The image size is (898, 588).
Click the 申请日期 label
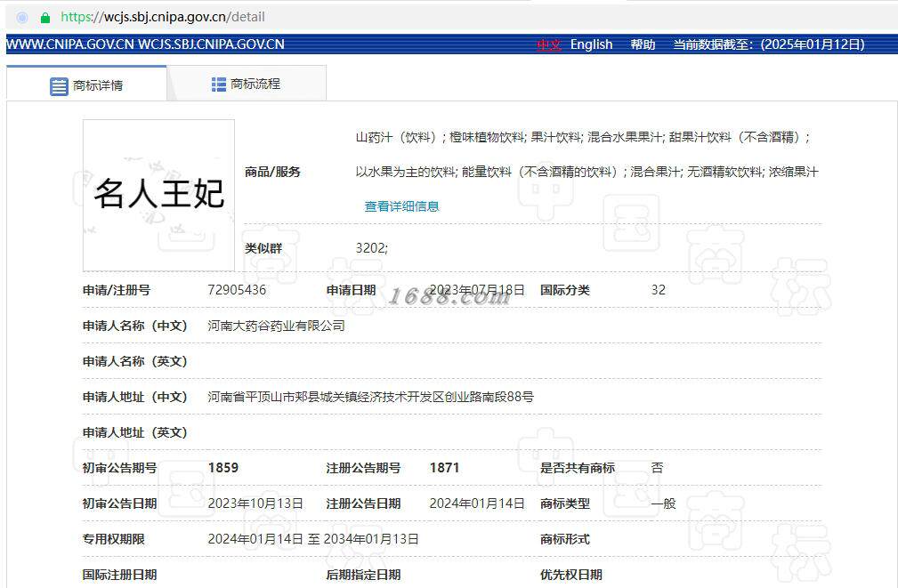click(351, 290)
